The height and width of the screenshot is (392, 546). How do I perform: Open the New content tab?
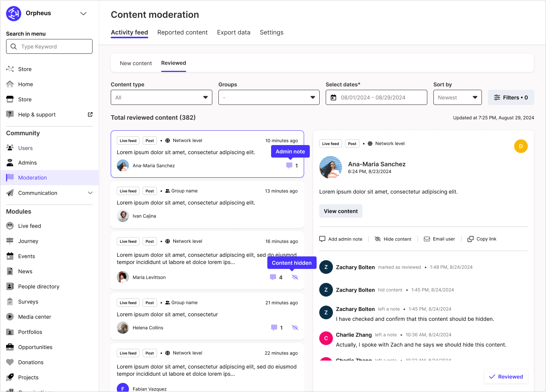(136, 63)
